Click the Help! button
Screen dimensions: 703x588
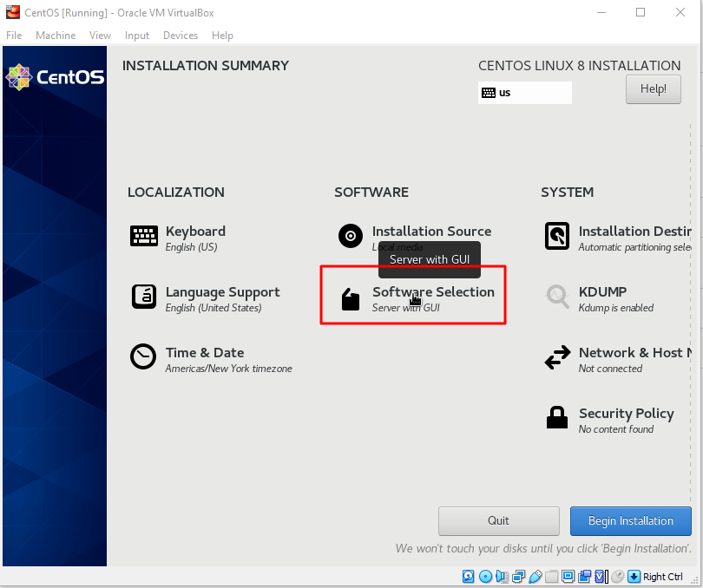[654, 89]
